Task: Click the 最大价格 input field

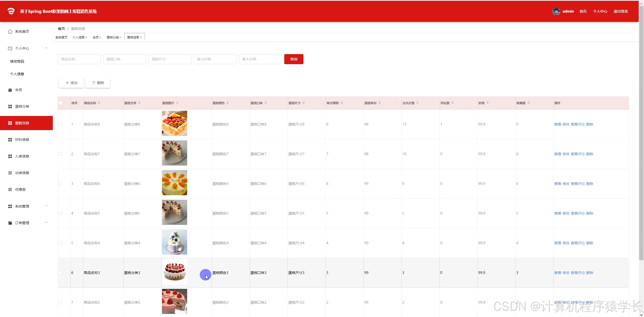Action: click(x=260, y=59)
